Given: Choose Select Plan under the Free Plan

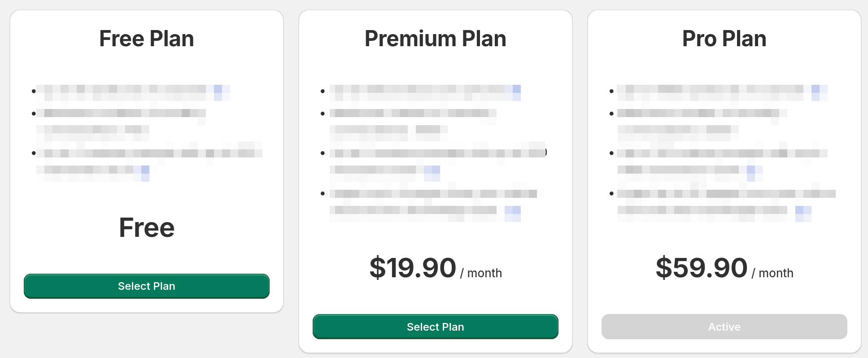Looking at the screenshot, I should [x=147, y=286].
